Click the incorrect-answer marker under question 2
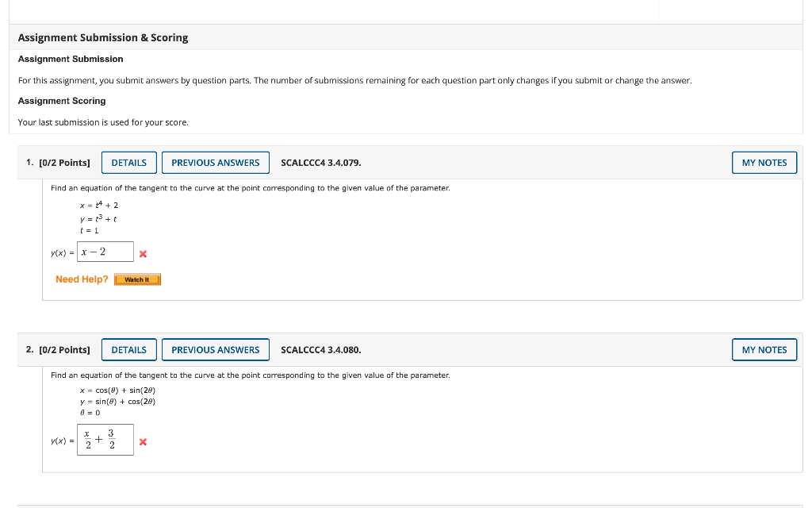 142,441
